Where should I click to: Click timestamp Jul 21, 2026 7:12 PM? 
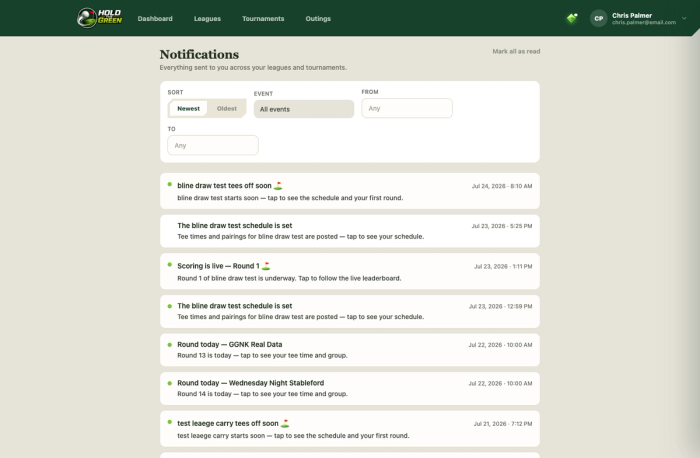coord(503,424)
